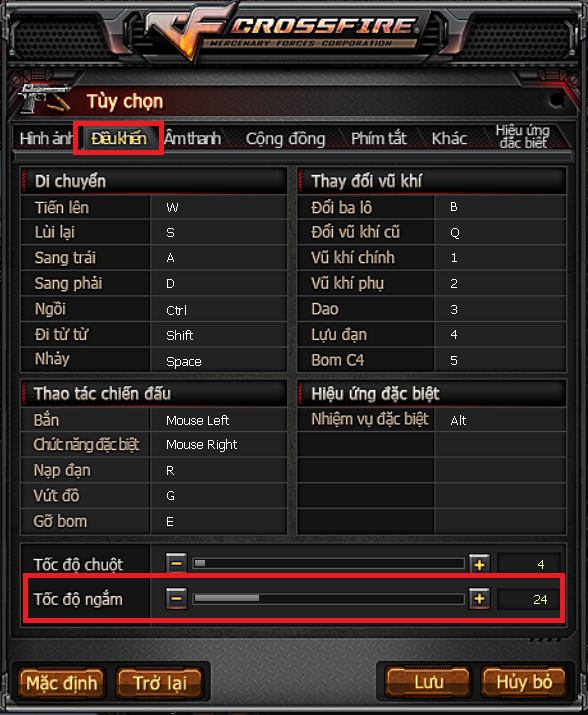Switch to the Hình ảnh tab

tap(46, 138)
